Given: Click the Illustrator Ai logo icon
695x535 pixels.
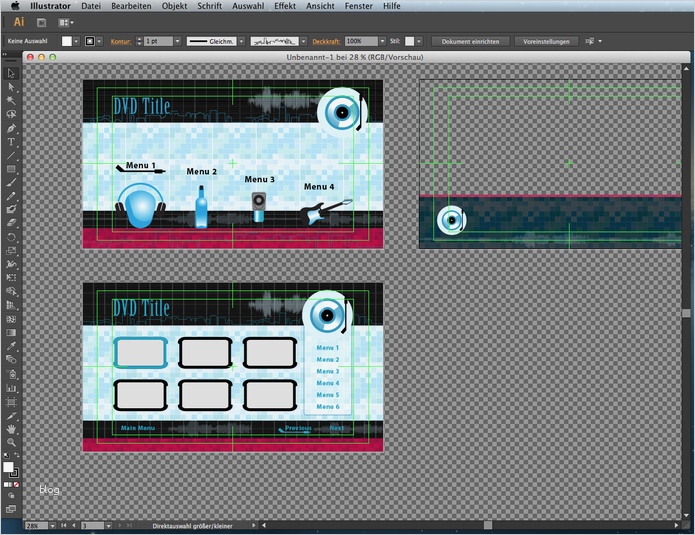Looking at the screenshot, I should (x=19, y=22).
